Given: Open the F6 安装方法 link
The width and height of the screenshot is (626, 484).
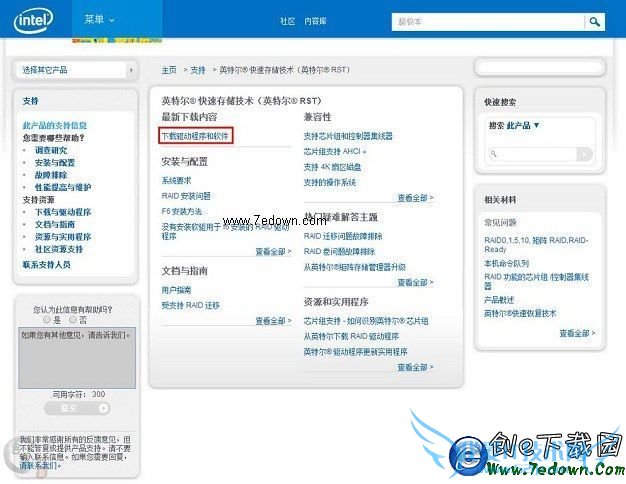Looking at the screenshot, I should pyautogui.click(x=182, y=211).
